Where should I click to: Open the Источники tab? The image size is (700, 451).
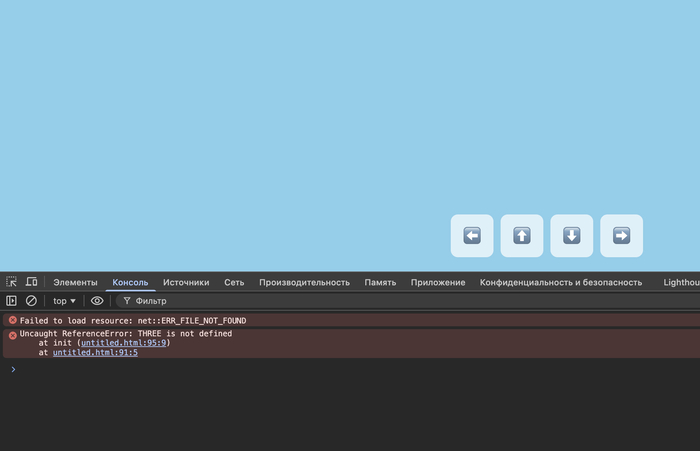point(186,283)
